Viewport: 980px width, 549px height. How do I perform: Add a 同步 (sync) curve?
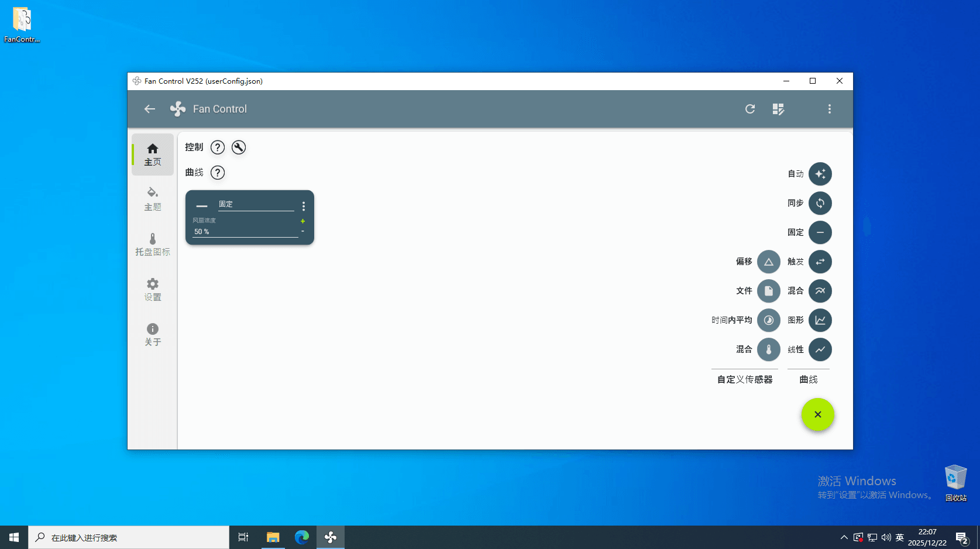pos(820,203)
